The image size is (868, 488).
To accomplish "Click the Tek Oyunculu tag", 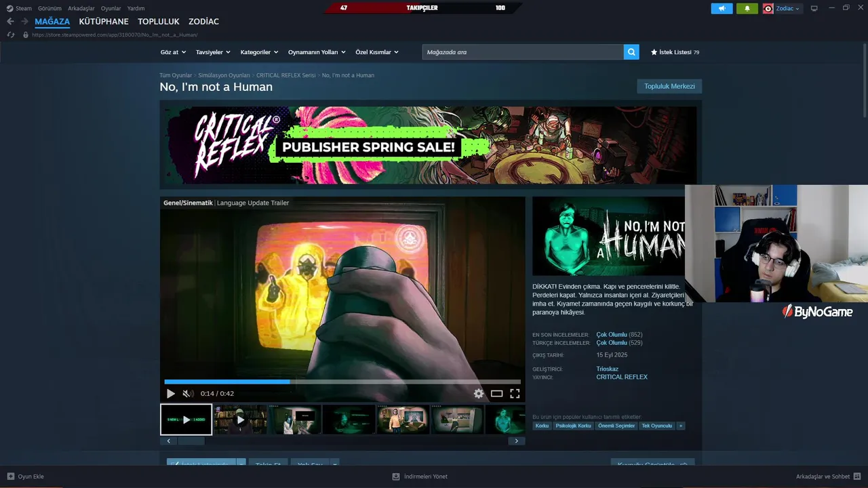I will point(656,426).
